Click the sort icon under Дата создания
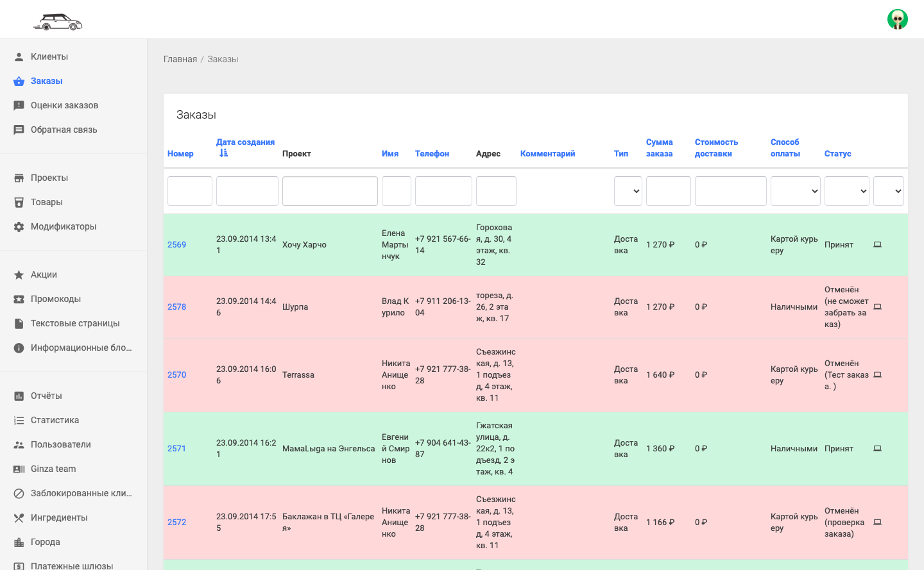Viewport: 924px width, 570px height. point(223,153)
